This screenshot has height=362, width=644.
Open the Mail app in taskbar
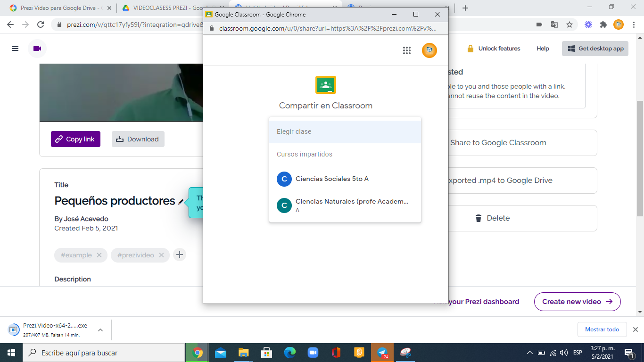pyautogui.click(x=221, y=353)
